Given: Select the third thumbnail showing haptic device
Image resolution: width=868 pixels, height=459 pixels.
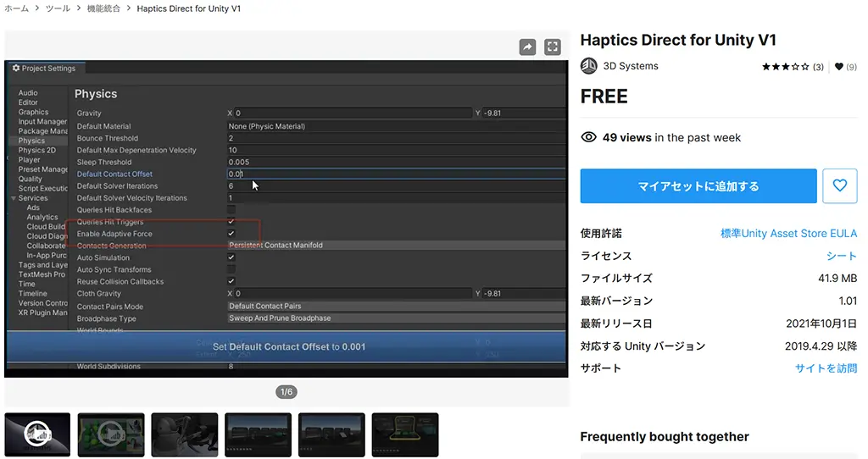Looking at the screenshot, I should click(184, 434).
